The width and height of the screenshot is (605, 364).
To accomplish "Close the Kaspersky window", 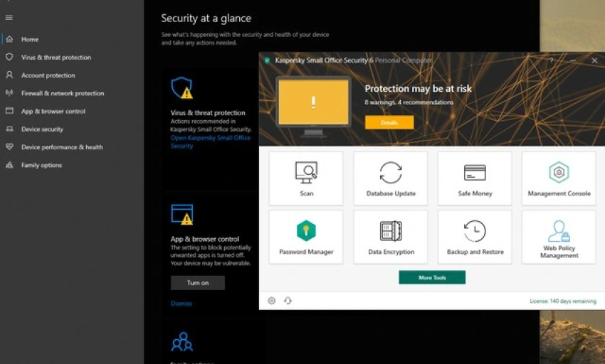I will click(594, 60).
